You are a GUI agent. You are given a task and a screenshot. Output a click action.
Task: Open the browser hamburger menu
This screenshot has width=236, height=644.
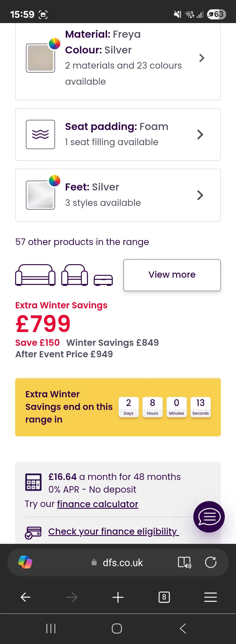point(210,597)
